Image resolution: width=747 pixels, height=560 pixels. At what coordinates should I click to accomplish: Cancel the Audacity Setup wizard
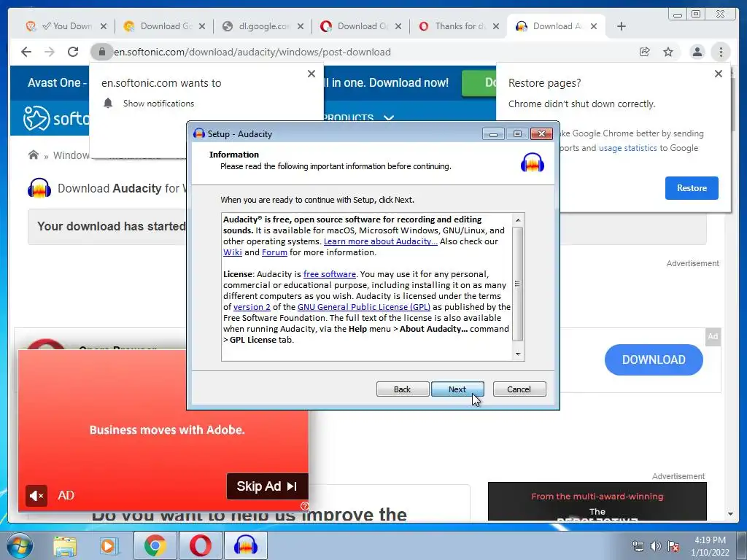[519, 389]
